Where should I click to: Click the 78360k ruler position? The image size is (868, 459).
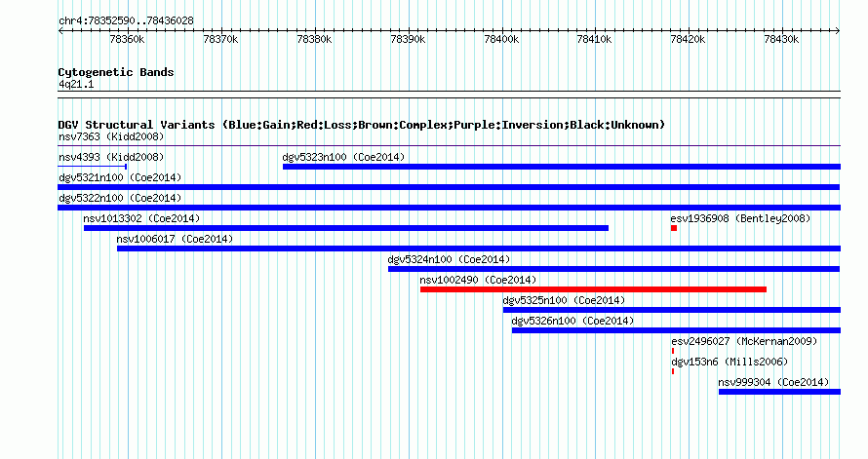click(x=128, y=39)
